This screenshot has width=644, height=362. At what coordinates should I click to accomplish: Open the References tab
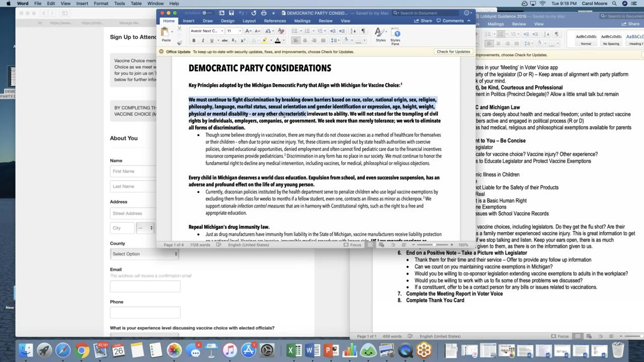click(x=275, y=21)
